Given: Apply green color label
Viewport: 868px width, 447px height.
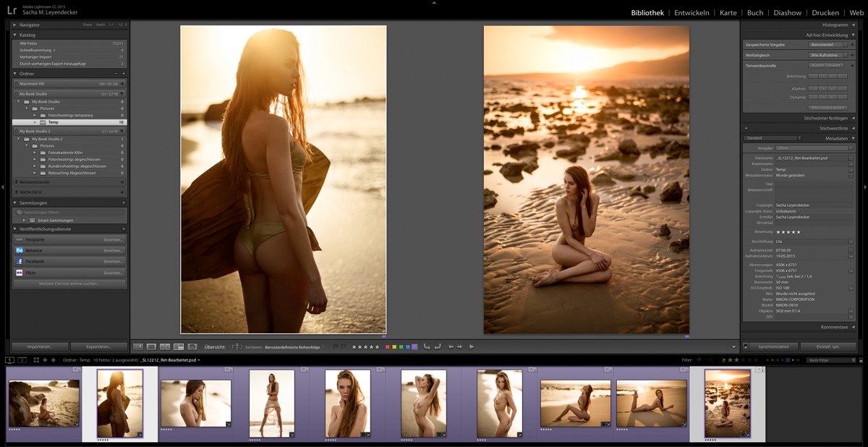Looking at the screenshot, I should [401, 347].
